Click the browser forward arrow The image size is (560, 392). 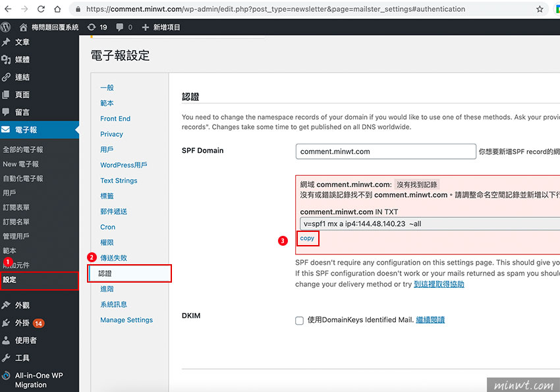click(24, 9)
